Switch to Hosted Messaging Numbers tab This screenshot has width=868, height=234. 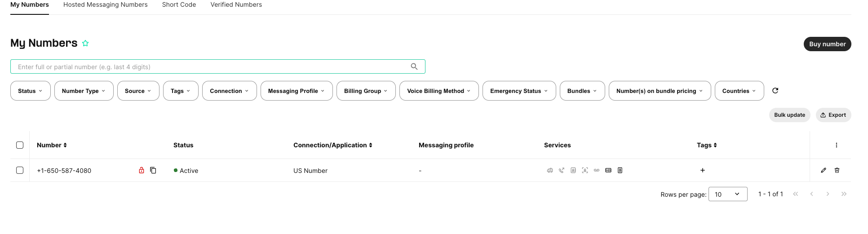[106, 4]
